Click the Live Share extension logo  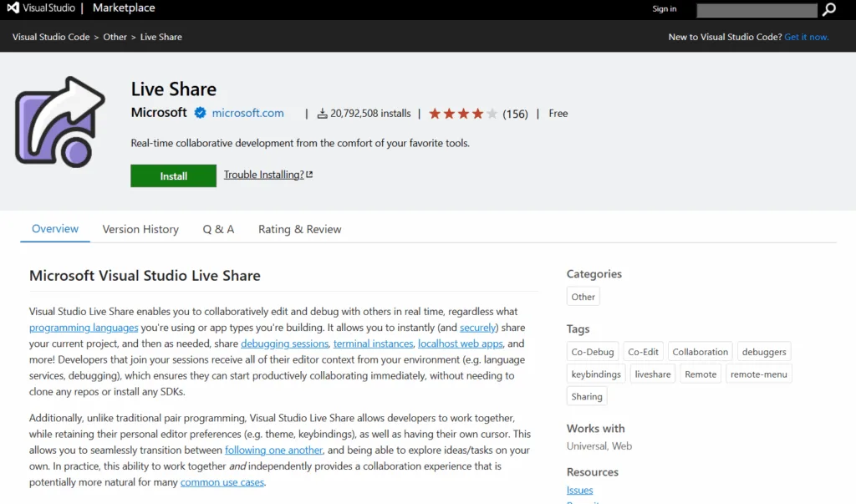pyautogui.click(x=60, y=122)
